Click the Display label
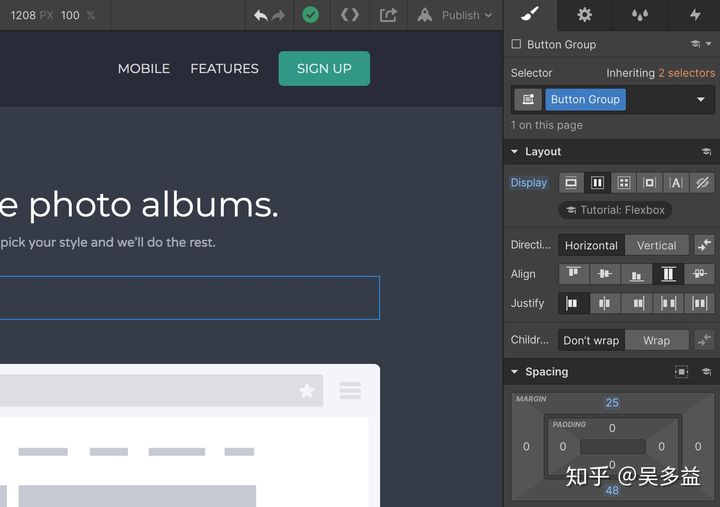 (529, 183)
